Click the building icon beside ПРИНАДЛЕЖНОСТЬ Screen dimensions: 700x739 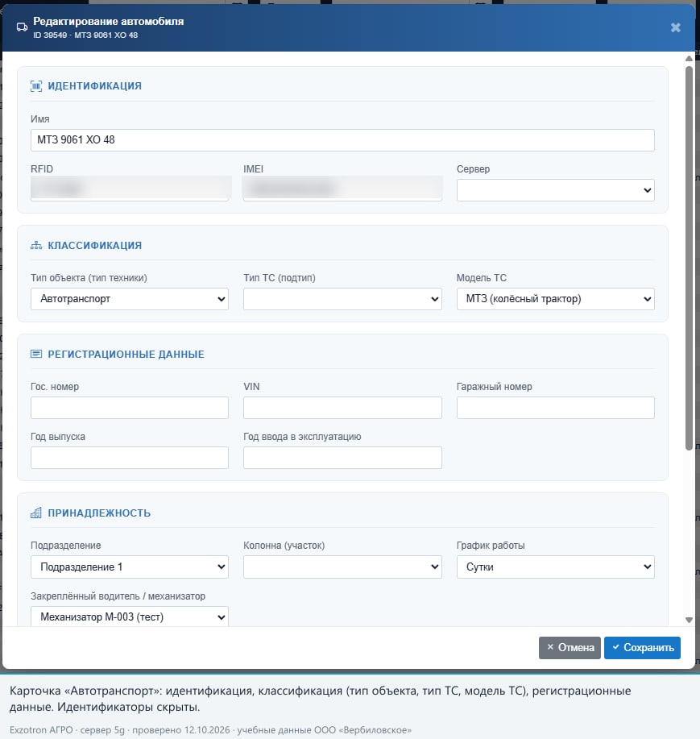click(x=36, y=513)
